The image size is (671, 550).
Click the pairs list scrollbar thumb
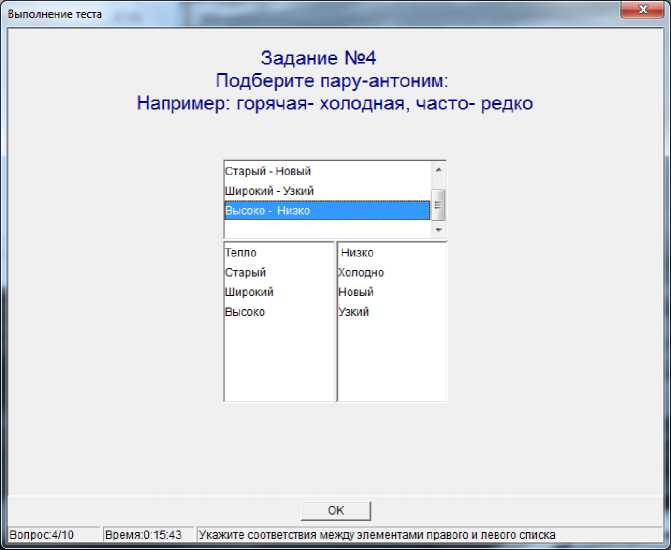[x=438, y=205]
